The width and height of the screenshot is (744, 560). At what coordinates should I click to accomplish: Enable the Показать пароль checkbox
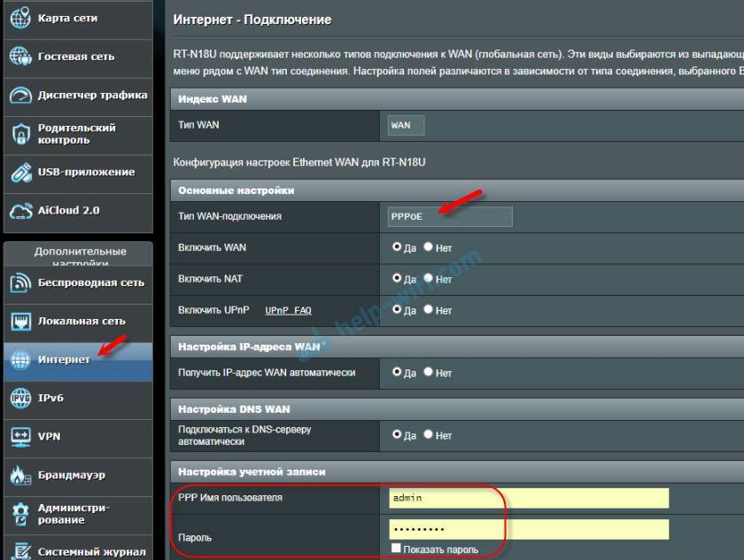tap(396, 549)
